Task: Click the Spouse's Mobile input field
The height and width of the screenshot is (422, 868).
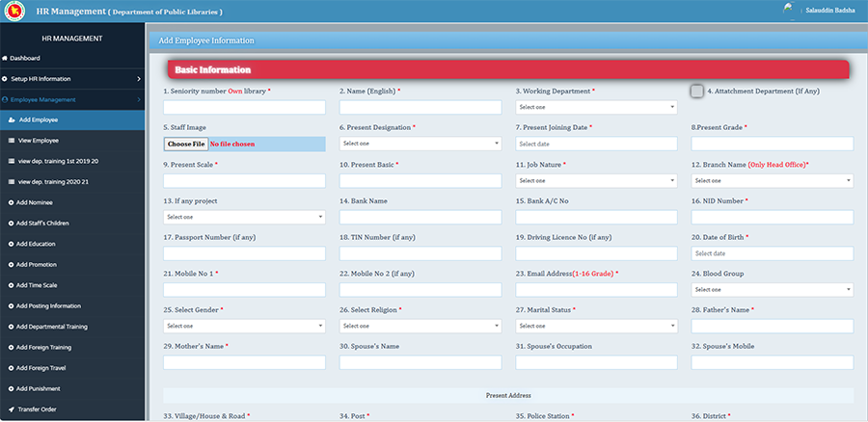Action: (773, 362)
